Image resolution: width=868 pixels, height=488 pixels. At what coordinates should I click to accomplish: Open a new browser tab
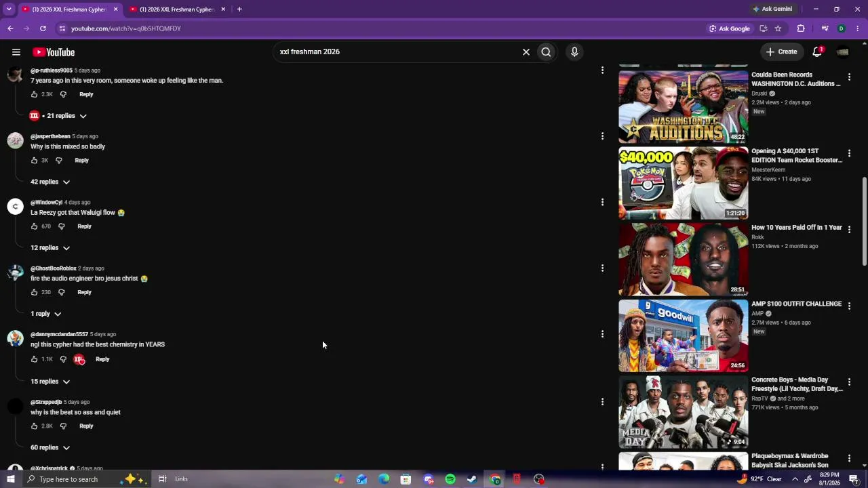[239, 9]
